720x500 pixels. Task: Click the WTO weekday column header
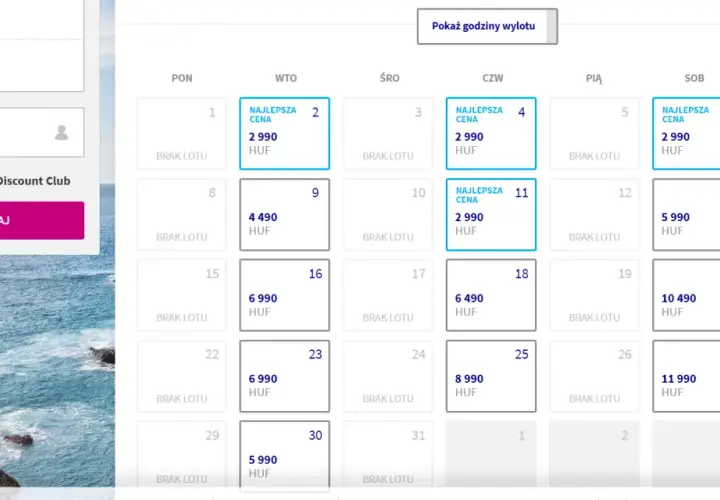pyautogui.click(x=286, y=78)
